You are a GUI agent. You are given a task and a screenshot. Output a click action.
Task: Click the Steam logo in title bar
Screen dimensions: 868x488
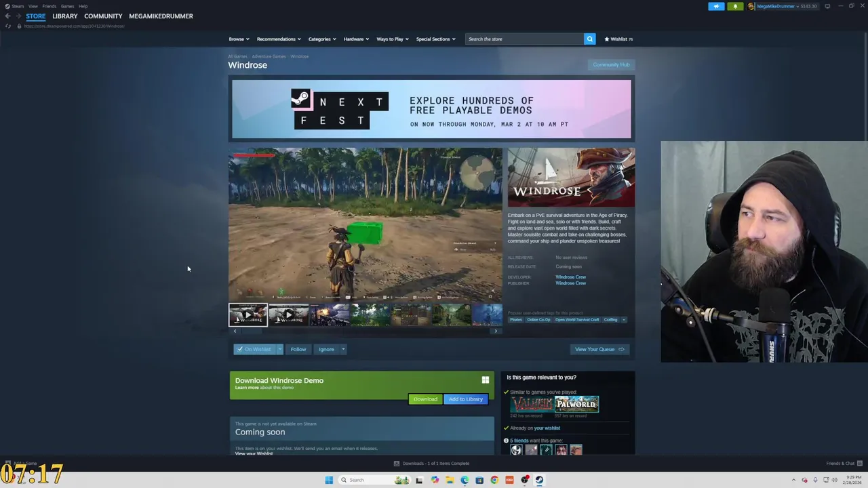(x=7, y=6)
